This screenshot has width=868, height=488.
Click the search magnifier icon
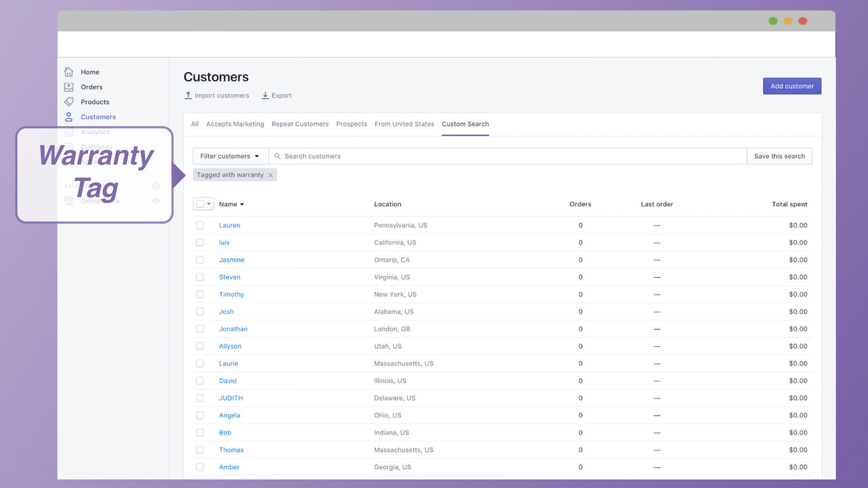(x=277, y=156)
